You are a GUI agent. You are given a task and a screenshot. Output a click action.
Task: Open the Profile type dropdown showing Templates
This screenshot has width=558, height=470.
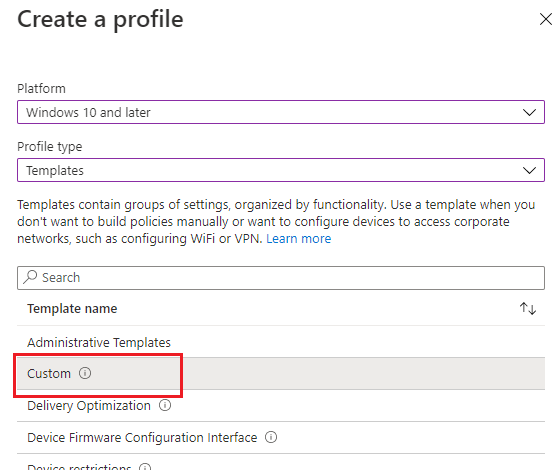281,170
